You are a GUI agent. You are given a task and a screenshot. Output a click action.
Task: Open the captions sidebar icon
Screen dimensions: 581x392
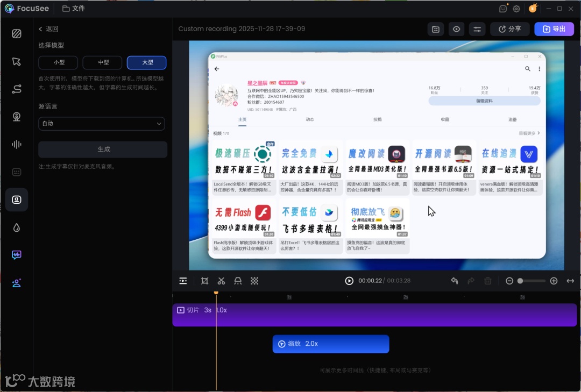pos(16,199)
